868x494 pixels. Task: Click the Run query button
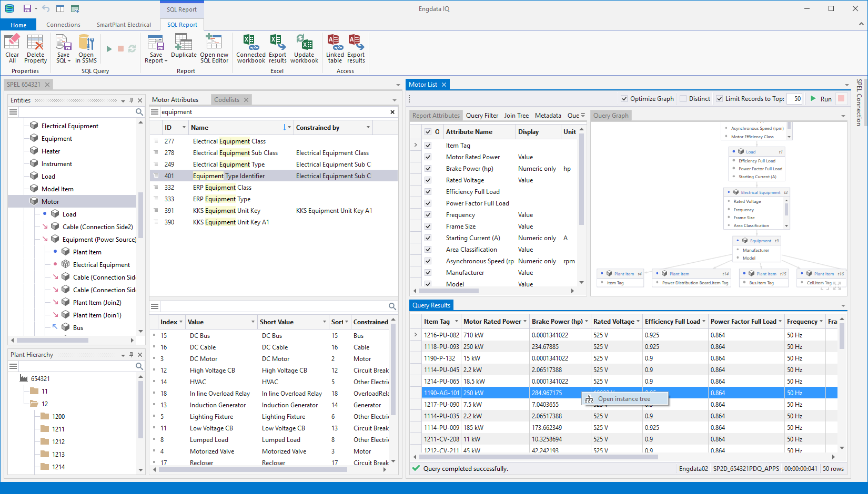tap(821, 99)
